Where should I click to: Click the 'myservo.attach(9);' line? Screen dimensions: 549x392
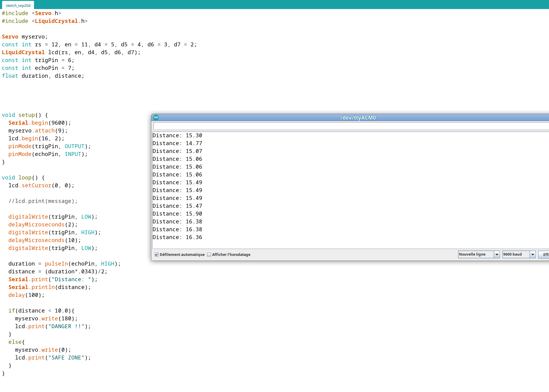[38, 131]
